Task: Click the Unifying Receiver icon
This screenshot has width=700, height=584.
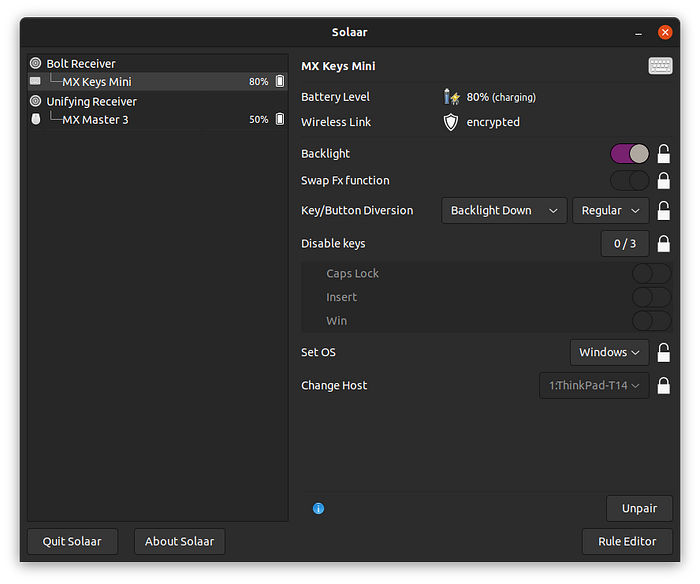Action: (35, 101)
